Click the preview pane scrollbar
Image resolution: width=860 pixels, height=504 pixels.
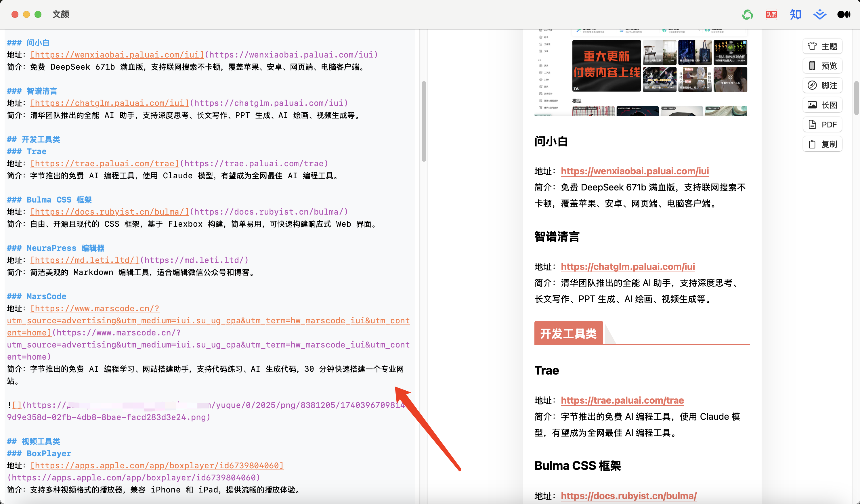(x=856, y=98)
